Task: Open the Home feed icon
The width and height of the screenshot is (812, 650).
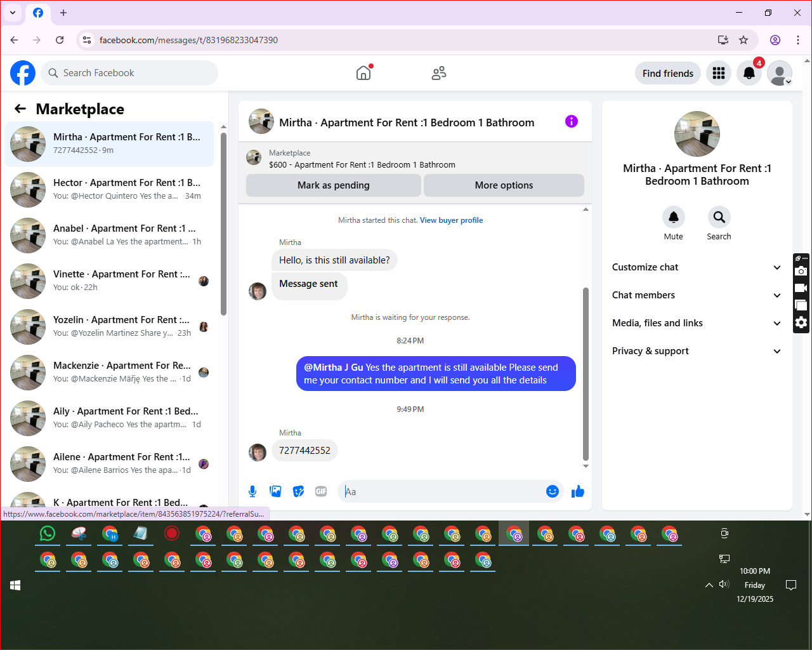Action: pos(363,73)
